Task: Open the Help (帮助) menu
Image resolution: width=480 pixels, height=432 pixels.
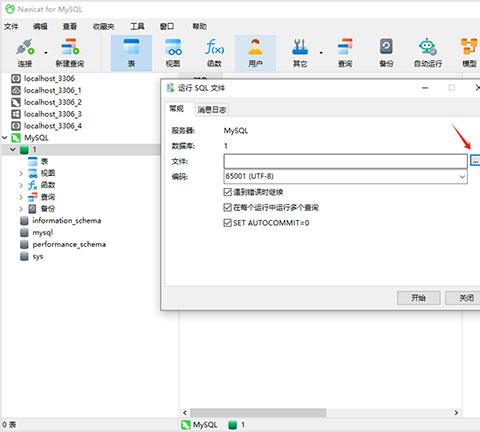Action: click(199, 26)
